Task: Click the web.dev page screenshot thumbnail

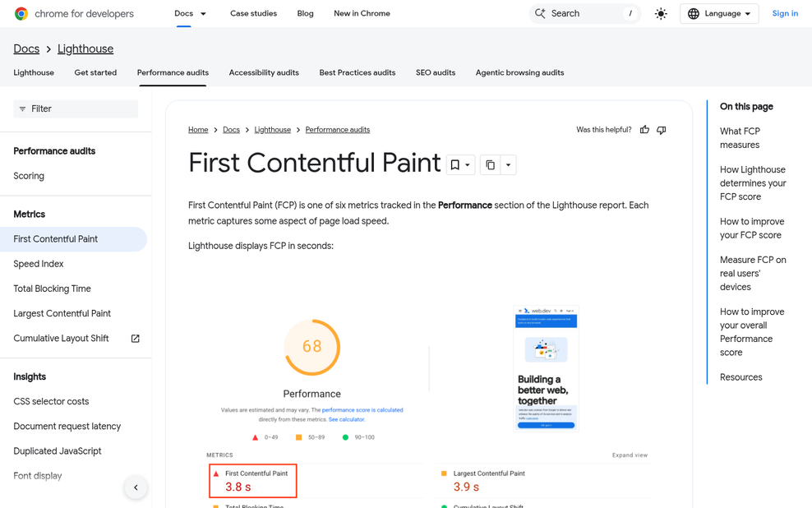Action: coord(546,368)
